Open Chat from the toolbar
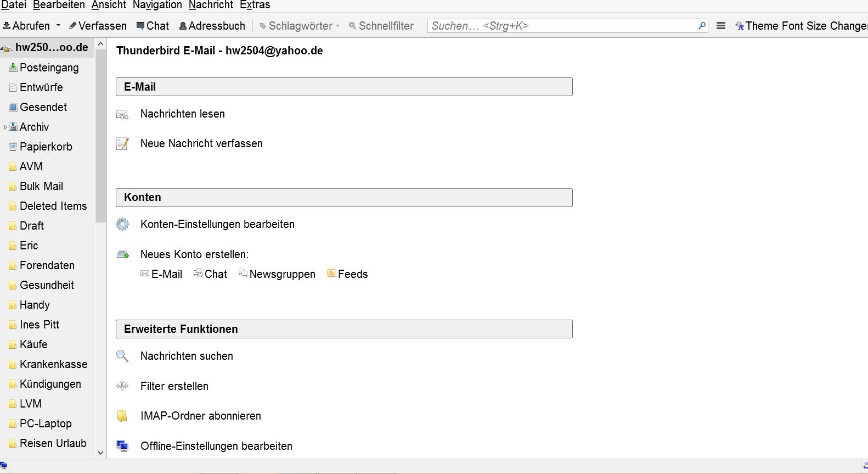The width and height of the screenshot is (868, 474). coord(153,26)
